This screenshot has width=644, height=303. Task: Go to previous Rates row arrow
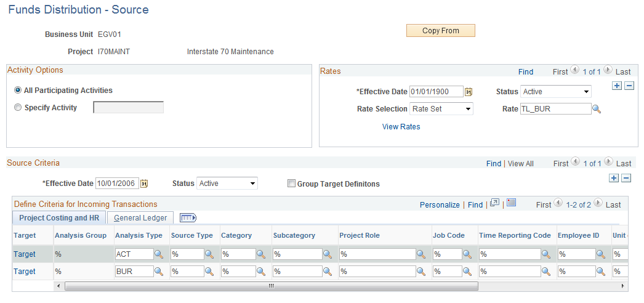point(574,70)
